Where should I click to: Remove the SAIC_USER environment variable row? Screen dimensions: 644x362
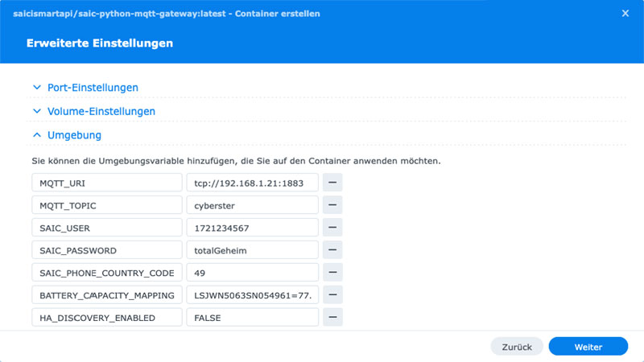pos(332,228)
